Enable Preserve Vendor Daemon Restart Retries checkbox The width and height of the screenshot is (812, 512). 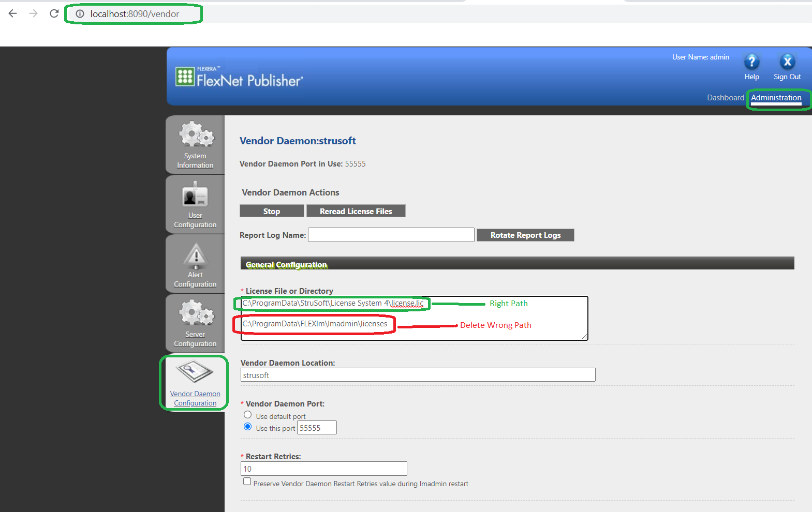[x=247, y=481]
